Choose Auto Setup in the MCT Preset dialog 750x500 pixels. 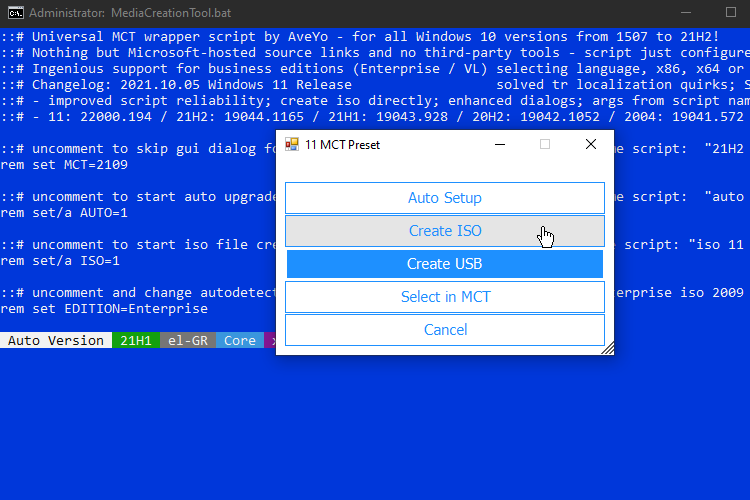click(445, 198)
